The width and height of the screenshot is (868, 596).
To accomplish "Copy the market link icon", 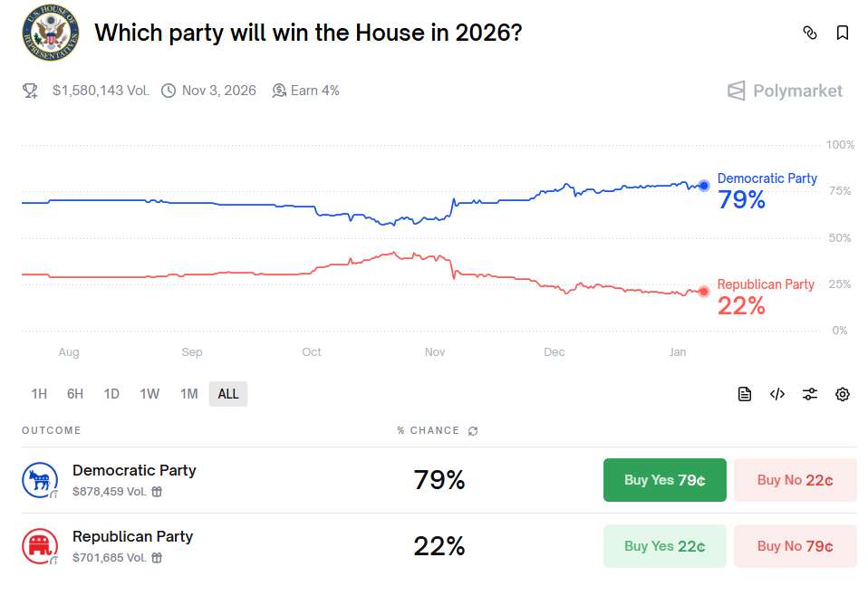I will pyautogui.click(x=809, y=33).
